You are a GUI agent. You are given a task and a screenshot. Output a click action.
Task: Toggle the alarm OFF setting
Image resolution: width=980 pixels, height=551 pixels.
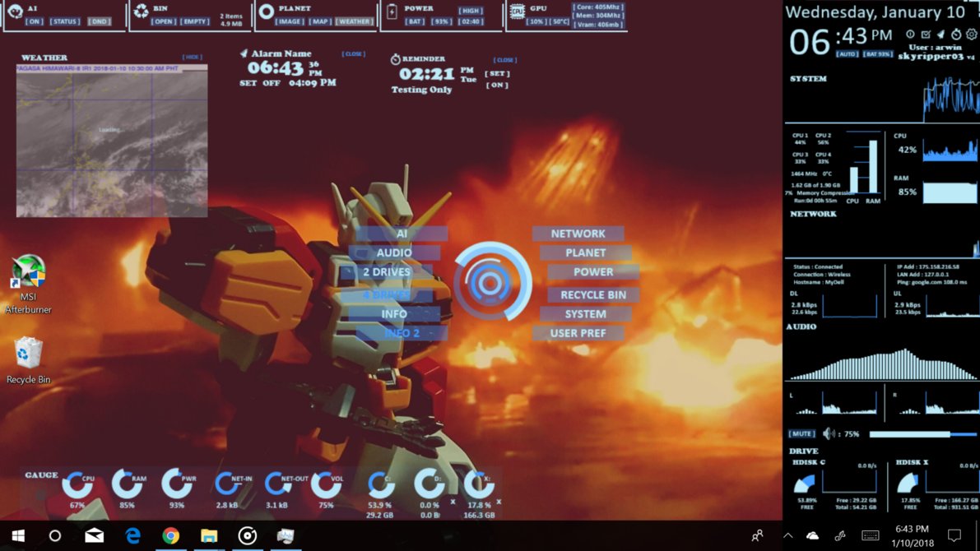click(272, 82)
